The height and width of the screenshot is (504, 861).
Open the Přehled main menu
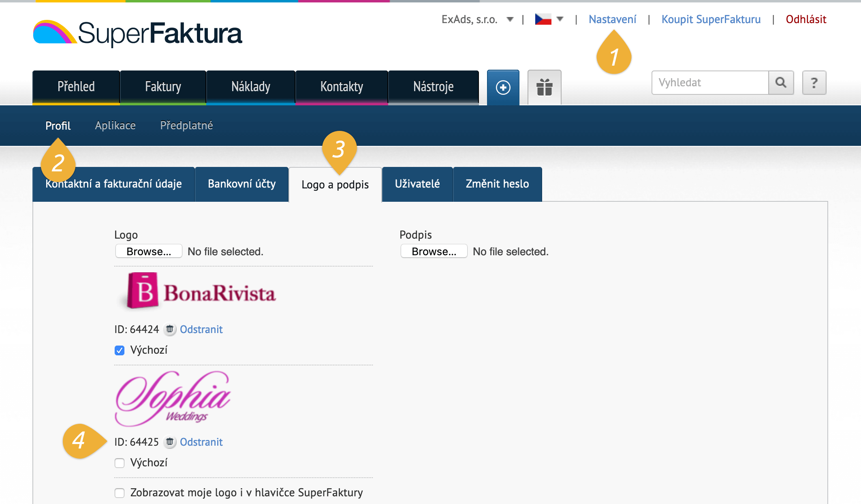tap(76, 88)
